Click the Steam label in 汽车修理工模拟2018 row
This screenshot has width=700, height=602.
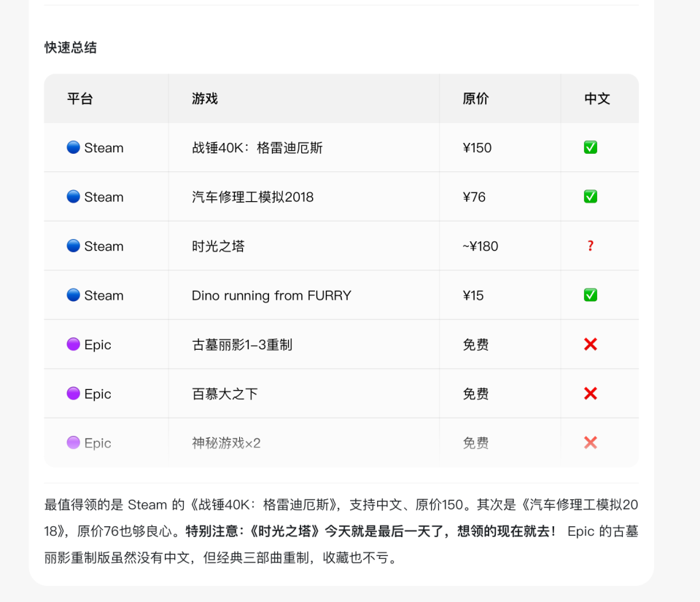(104, 197)
